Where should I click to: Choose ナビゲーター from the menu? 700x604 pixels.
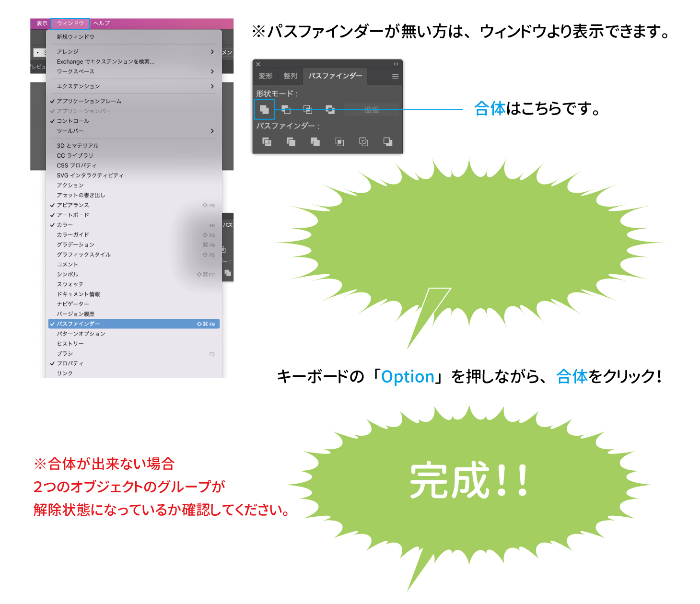[134, 304]
